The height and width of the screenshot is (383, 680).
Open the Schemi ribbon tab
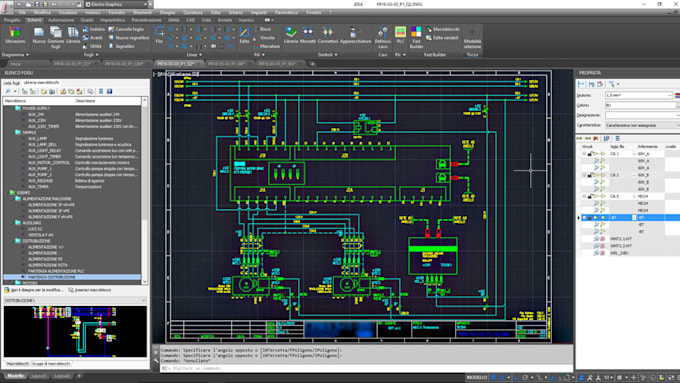click(x=34, y=20)
